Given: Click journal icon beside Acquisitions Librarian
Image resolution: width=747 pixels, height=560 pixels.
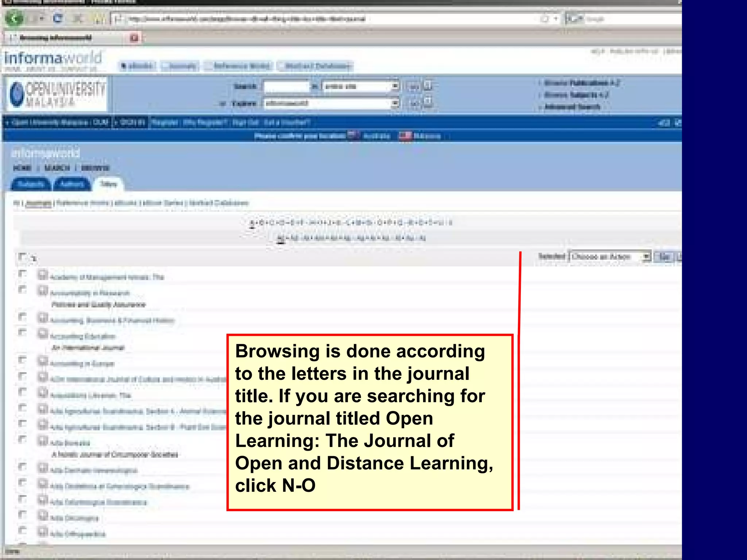Looking at the screenshot, I should tap(43, 393).
